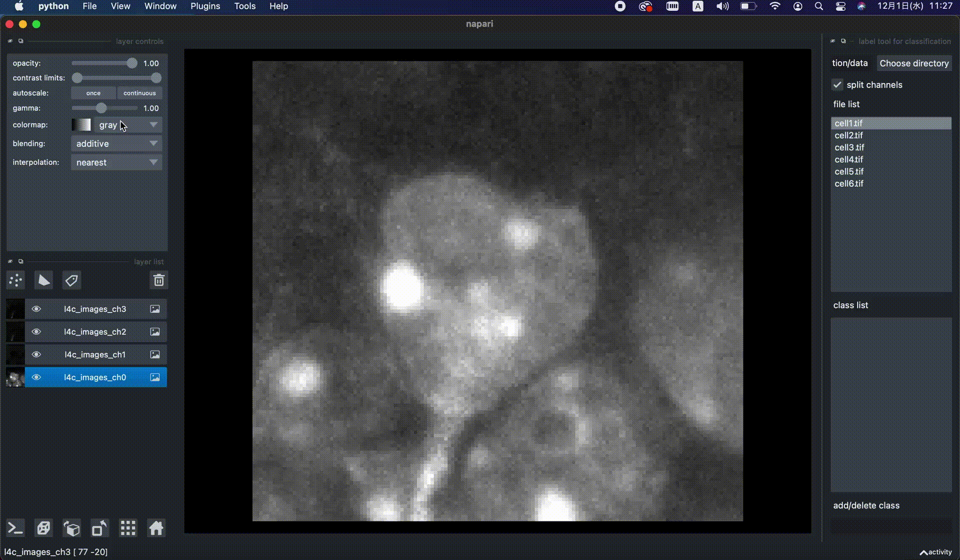Uncheck the split channels checkbox
Viewport: 960px width, 560px height.
(837, 85)
